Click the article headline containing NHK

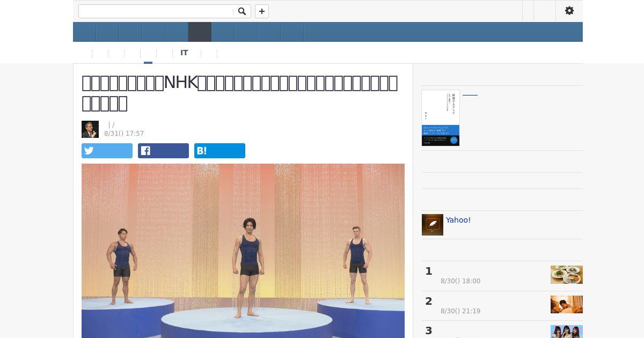coord(240,93)
